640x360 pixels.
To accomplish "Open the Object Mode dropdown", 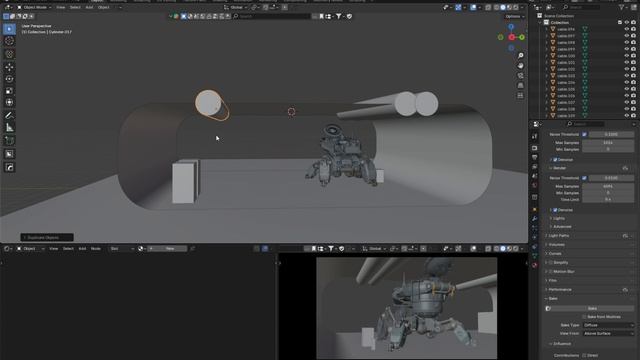I will pos(34,7).
